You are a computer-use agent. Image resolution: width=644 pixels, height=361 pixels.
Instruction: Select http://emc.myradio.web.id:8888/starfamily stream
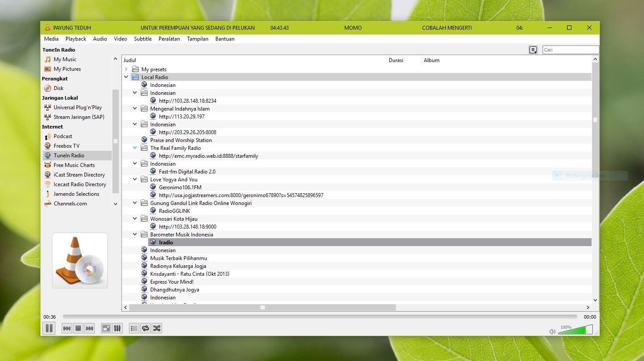(208, 156)
